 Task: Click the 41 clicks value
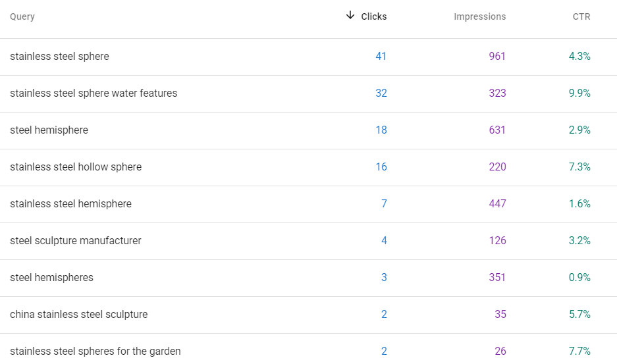[x=381, y=56]
